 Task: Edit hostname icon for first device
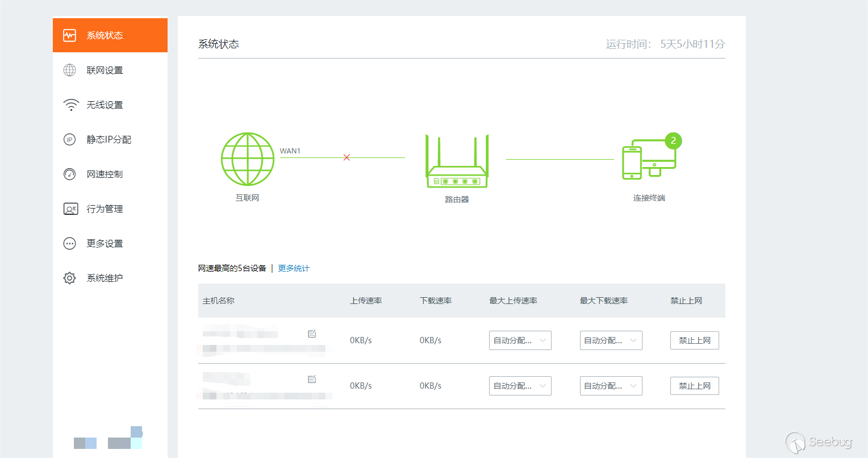[312, 334]
